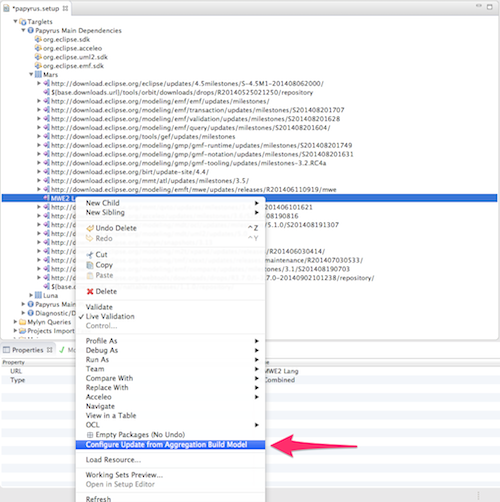Click repository icon for orbit downloads URL
Viewport: 500px width, 502px height.
pos(47,92)
